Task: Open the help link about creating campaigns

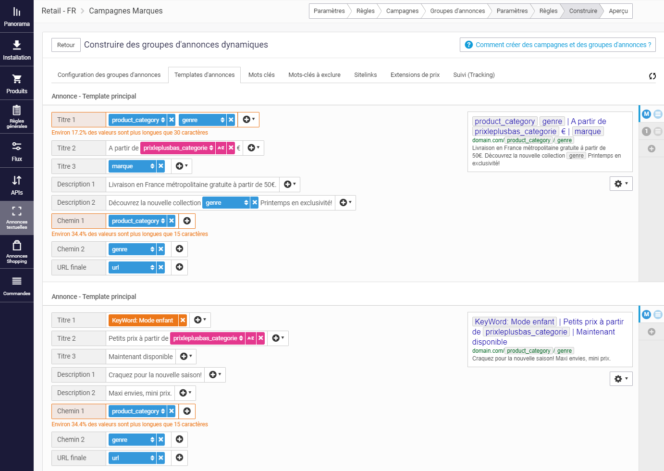Action: click(556, 45)
